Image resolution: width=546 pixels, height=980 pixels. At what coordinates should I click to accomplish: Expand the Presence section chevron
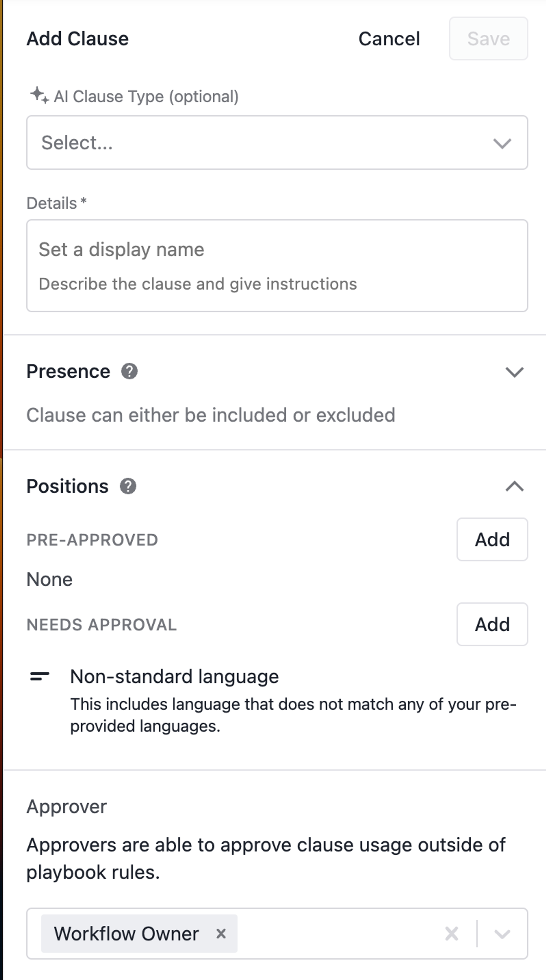(514, 372)
